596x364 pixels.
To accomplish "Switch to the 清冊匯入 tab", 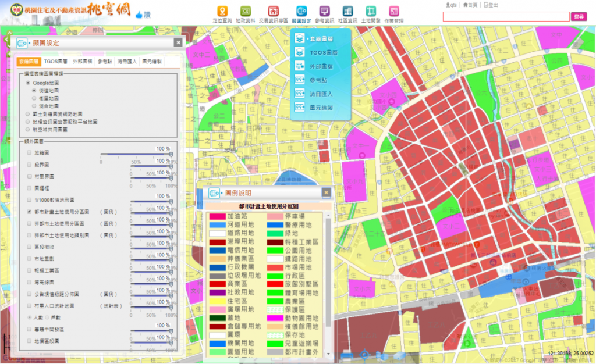I will tap(127, 62).
